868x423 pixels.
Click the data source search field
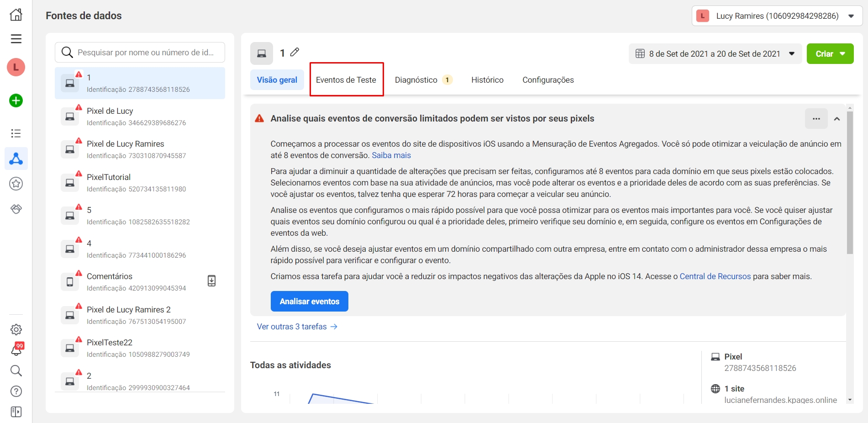point(145,53)
